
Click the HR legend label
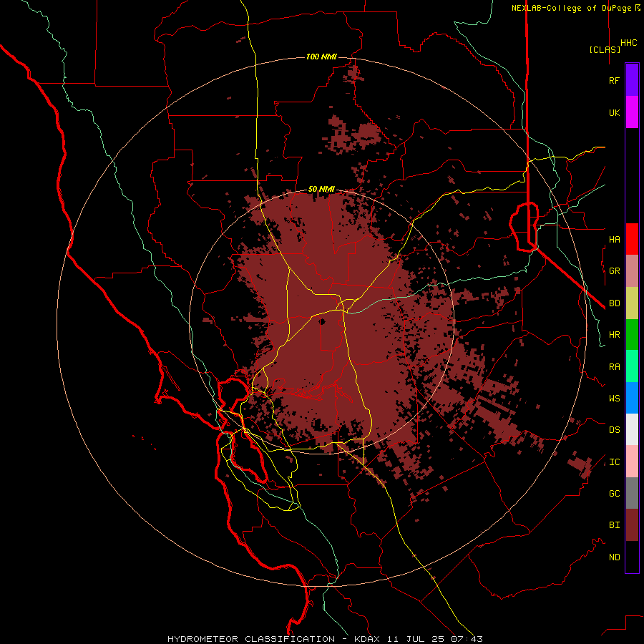pyautogui.click(x=614, y=335)
